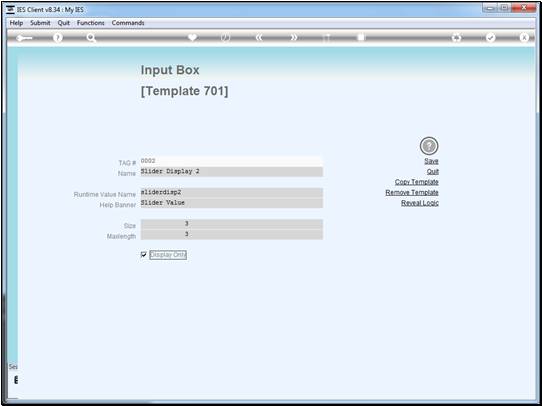Click the double left arrow icon
Screen dimensions: 542x406
click(259, 38)
